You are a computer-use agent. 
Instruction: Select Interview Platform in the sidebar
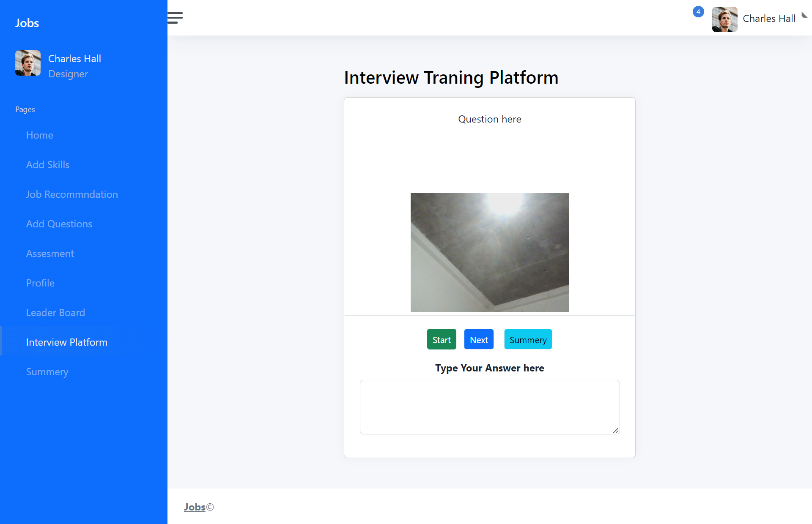point(66,342)
